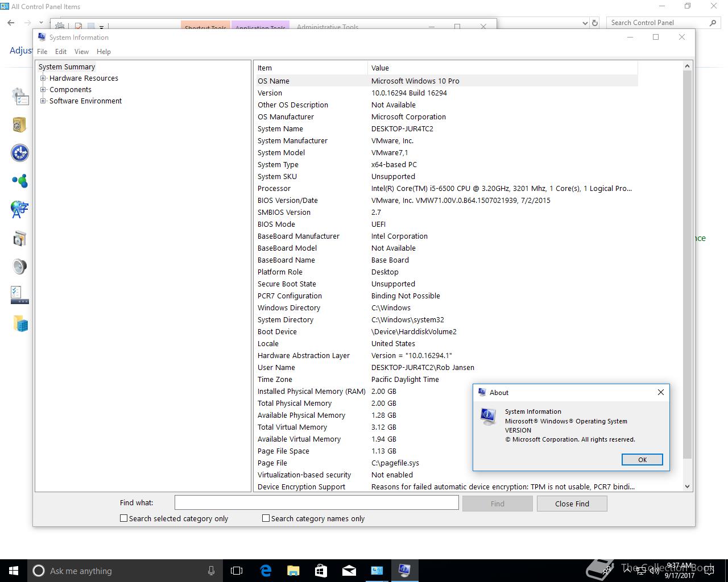Screen dimensions: 728x582
Task: Select Software Environment tree label
Action: click(85, 101)
